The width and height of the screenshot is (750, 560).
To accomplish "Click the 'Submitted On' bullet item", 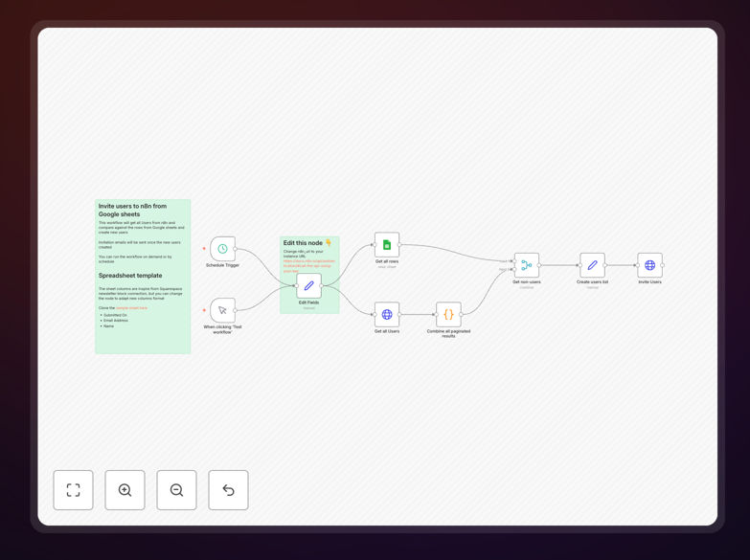I will (115, 315).
